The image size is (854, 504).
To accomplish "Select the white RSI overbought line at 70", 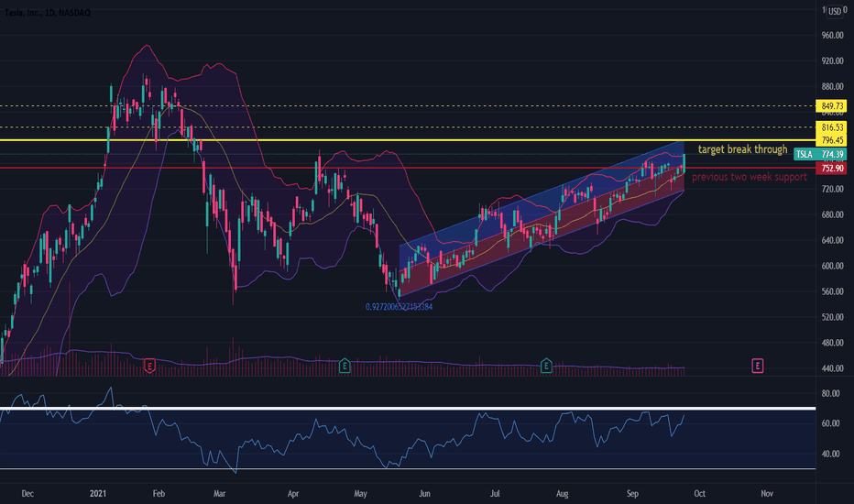I will 408,408.
